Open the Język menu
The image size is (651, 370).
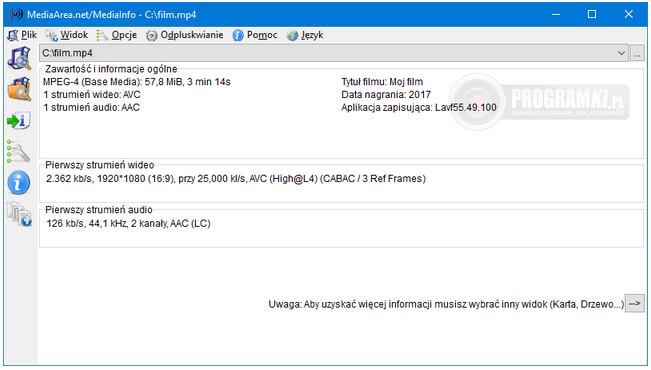tap(305, 35)
